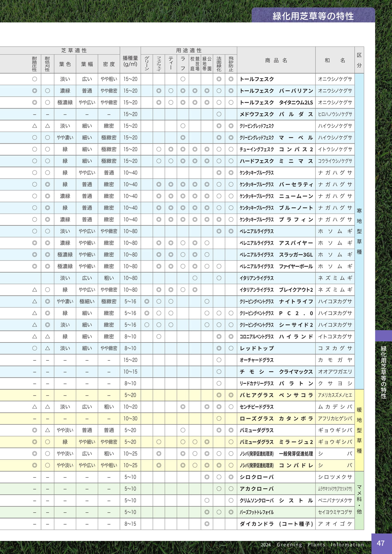Click Japanese name セイヨウミヤコグサ
Screen dimensions: 392x554
[x=335, y=512]
